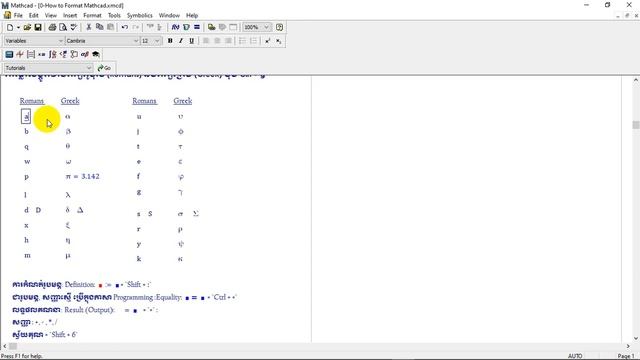Copy selection with the Copy icon

point(99,27)
